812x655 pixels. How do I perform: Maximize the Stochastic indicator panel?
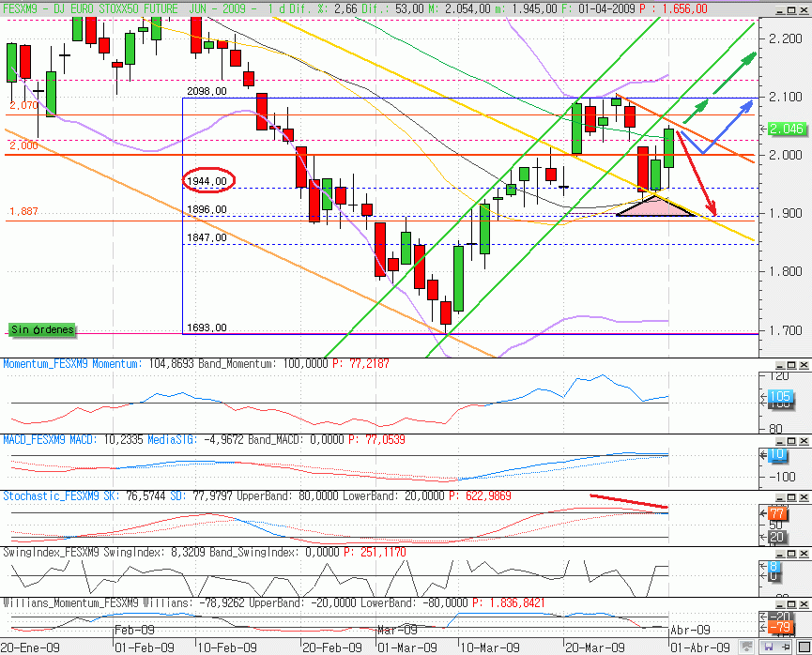point(791,497)
